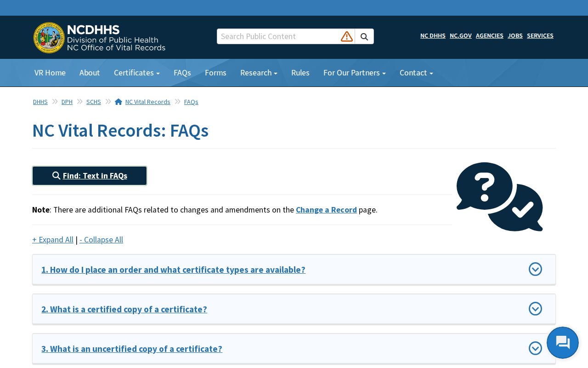This screenshot has height=368, width=588.
Task: Click the Find: Text in FAQs button
Action: pos(90,176)
